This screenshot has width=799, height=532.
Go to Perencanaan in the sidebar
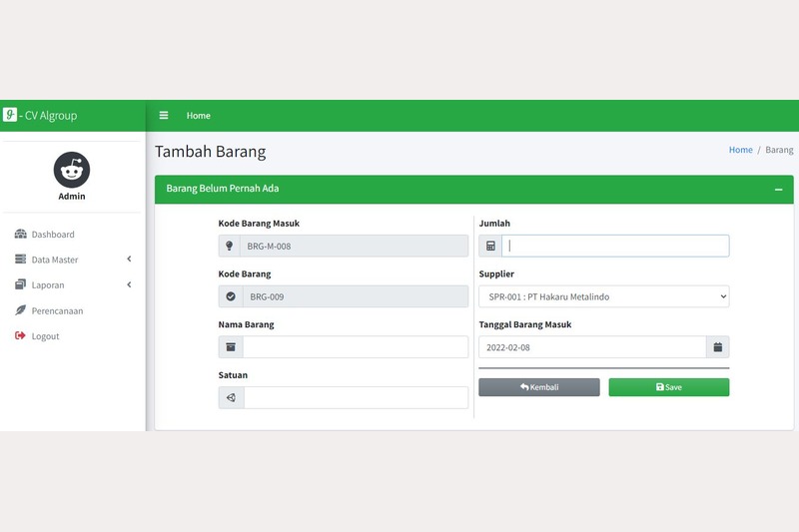coord(57,310)
